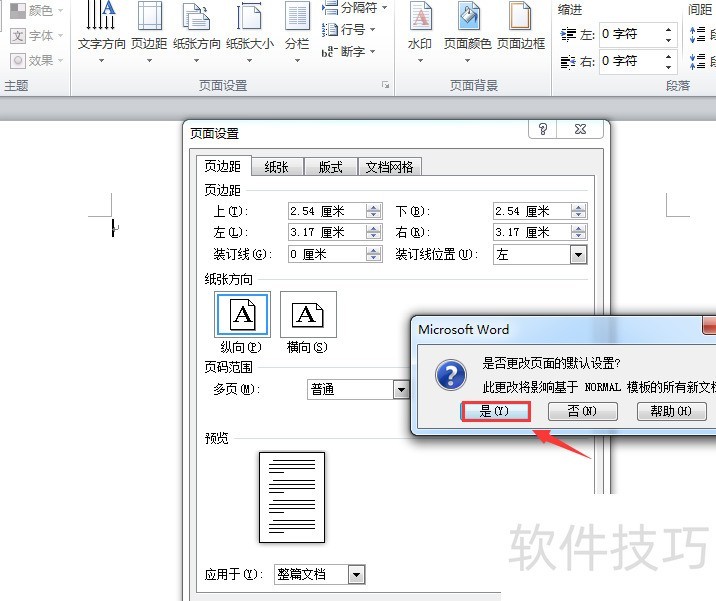Adjust the right margin spinner
This screenshot has width=716, height=601.
click(x=579, y=232)
